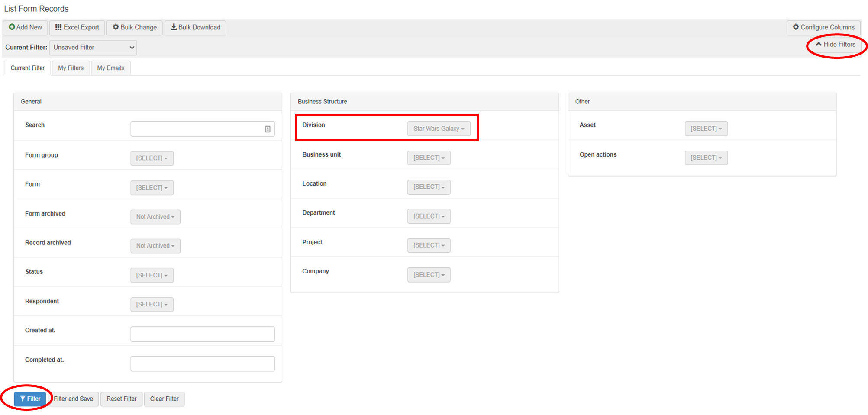Switch to the My Filters tab
This screenshot has width=868, height=415.
point(71,68)
